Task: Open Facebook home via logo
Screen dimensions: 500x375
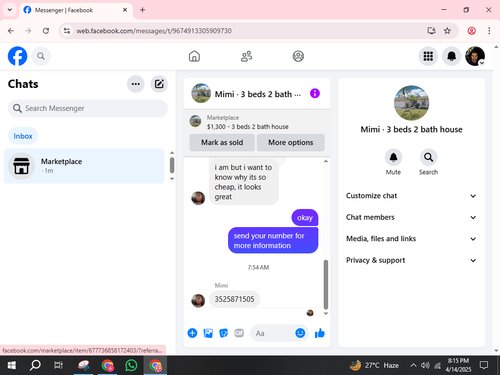Action: coord(17,56)
